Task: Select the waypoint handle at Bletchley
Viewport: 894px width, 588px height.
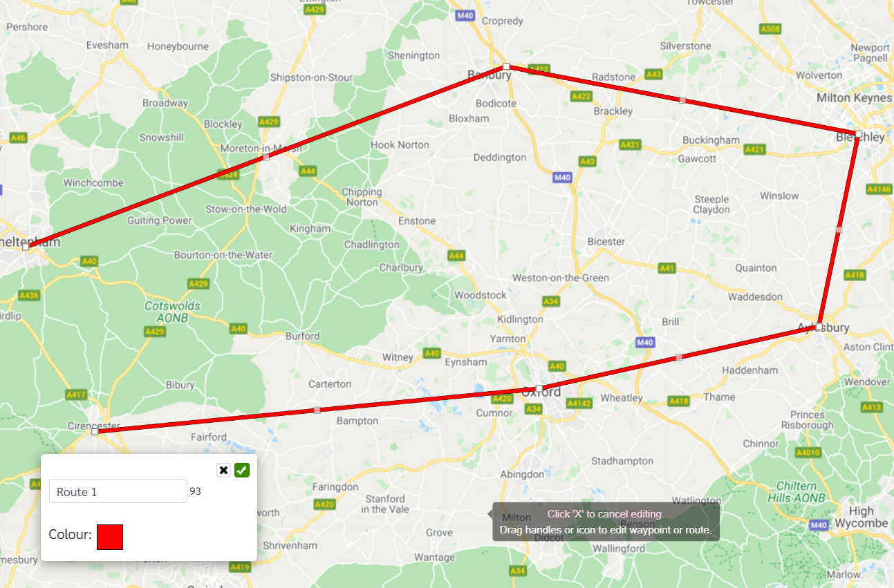Action: [x=858, y=133]
